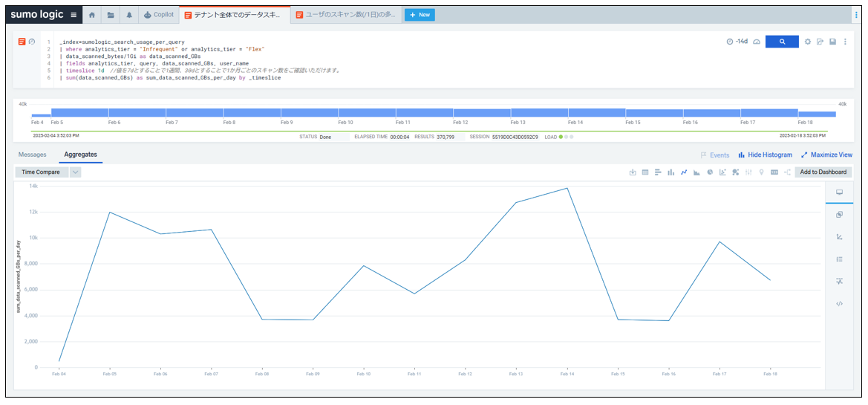This screenshot has width=868, height=405.
Task: Save the search with floppy disk icon
Action: tap(832, 42)
